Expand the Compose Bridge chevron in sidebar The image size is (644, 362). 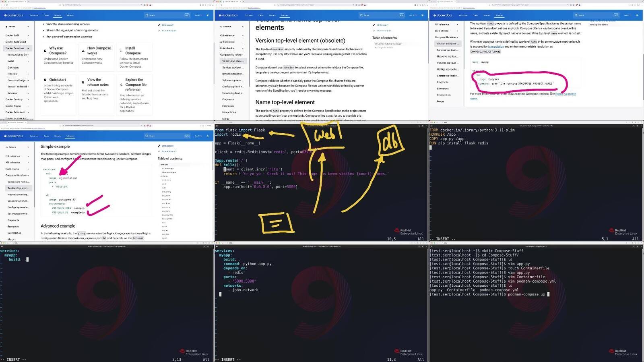[28, 81]
